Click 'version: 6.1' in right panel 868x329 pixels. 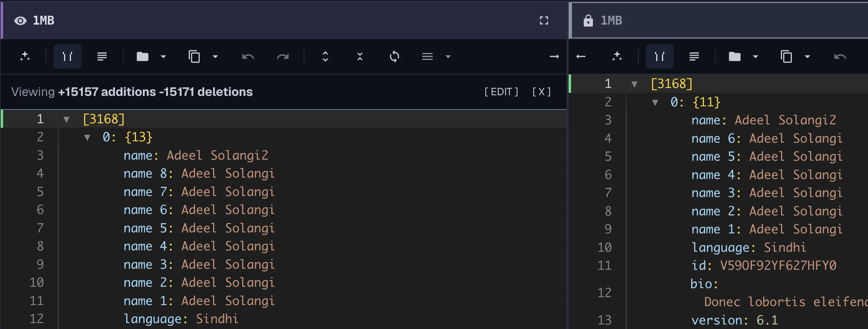(x=734, y=320)
